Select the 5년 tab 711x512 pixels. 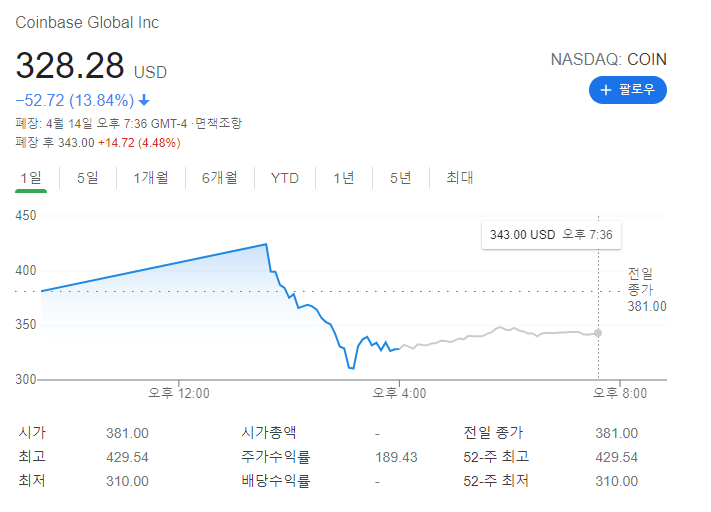400,178
